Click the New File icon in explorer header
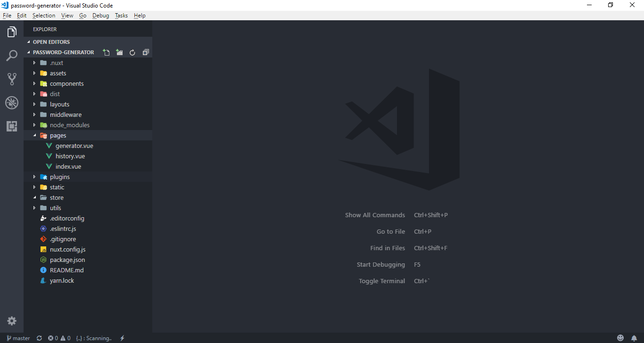Image resolution: width=644 pixels, height=343 pixels. (107, 52)
